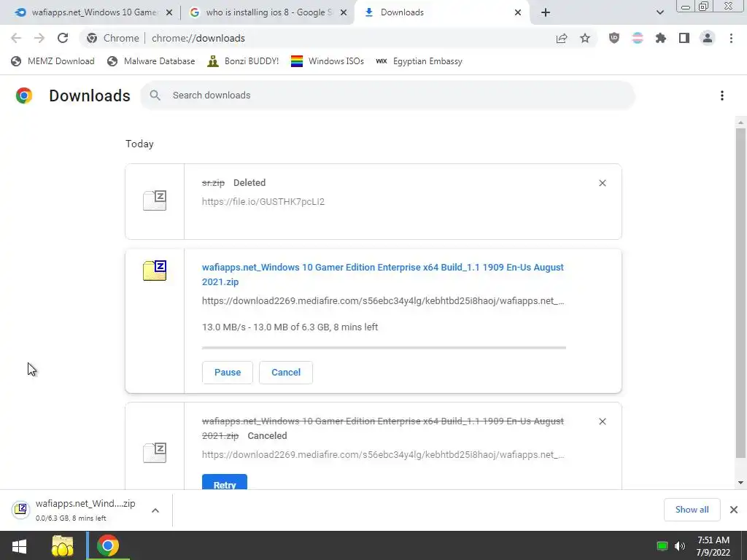The width and height of the screenshot is (747, 560).
Task: Open the tab search dropdown arrow
Action: (x=659, y=12)
